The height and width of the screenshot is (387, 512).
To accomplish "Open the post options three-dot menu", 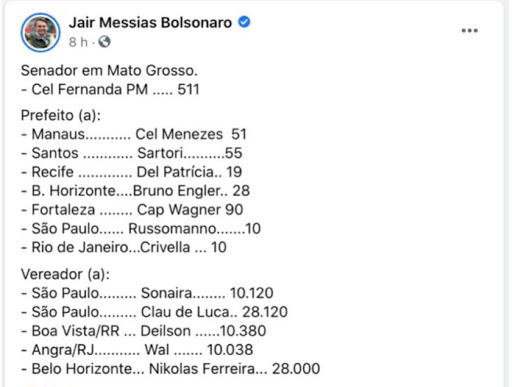I will pos(469,31).
